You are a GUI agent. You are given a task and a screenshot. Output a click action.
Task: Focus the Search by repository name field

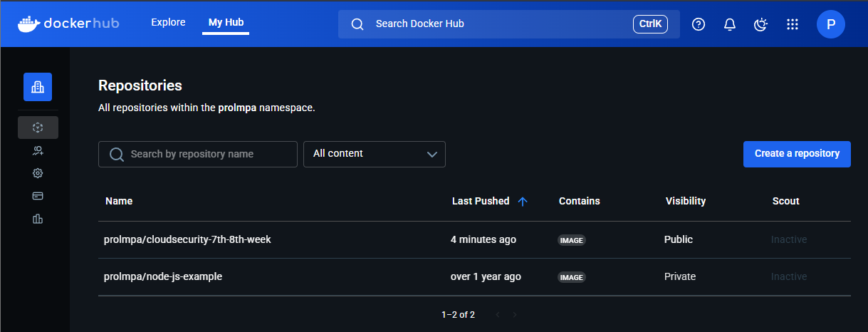(x=198, y=154)
